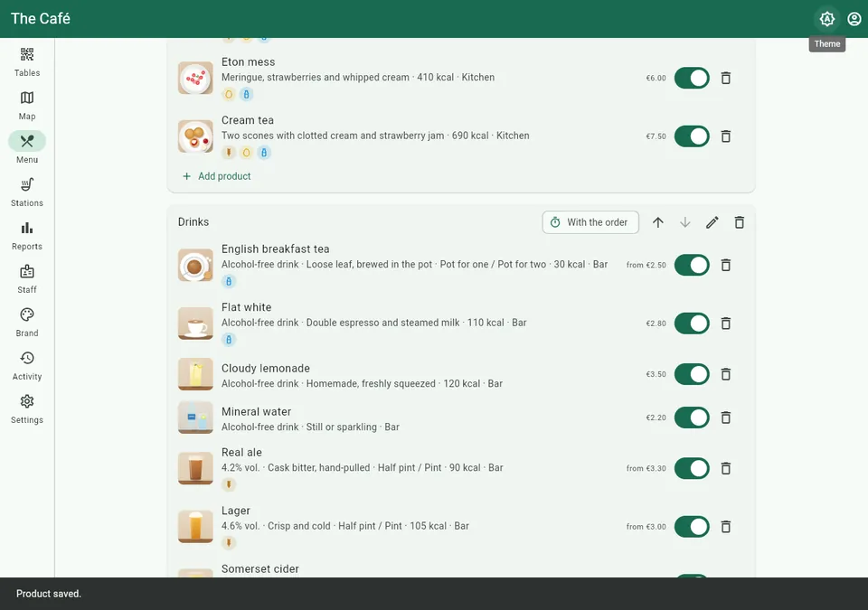Delete the Cream tea product
The width and height of the screenshot is (868, 610).
coord(726,136)
